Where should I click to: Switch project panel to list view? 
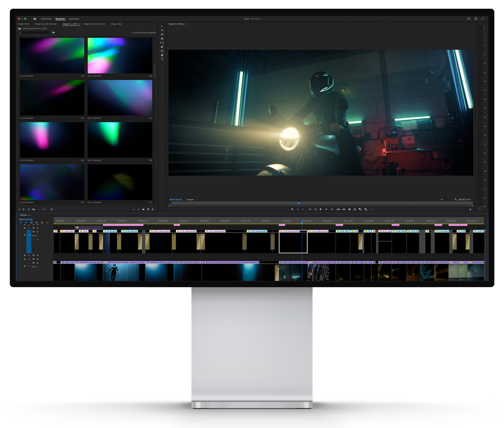[24, 209]
